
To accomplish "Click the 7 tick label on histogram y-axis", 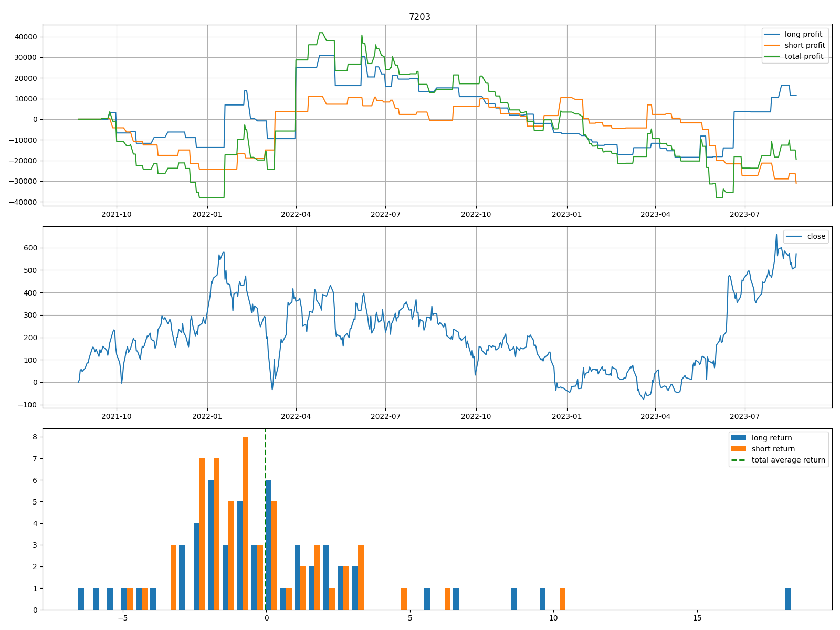I will [x=35, y=458].
